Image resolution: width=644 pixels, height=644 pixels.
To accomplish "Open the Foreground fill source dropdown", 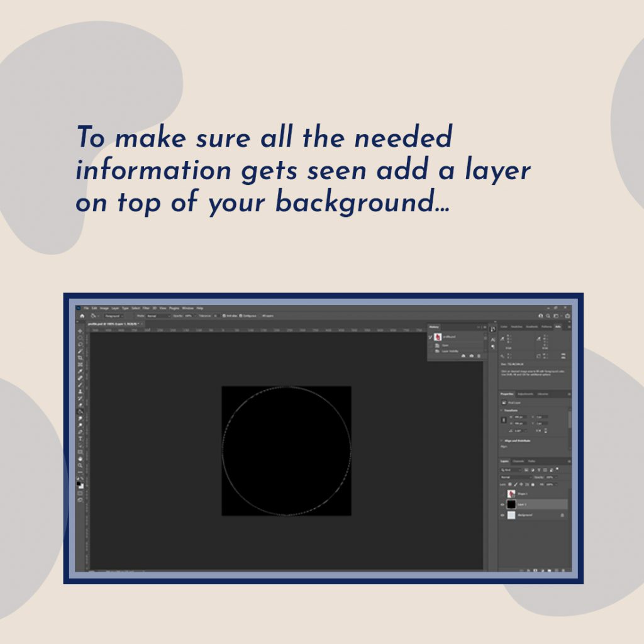I will coord(113,316).
